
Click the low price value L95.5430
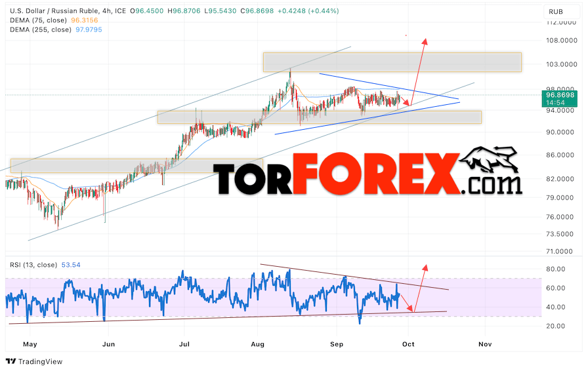pyautogui.click(x=220, y=11)
